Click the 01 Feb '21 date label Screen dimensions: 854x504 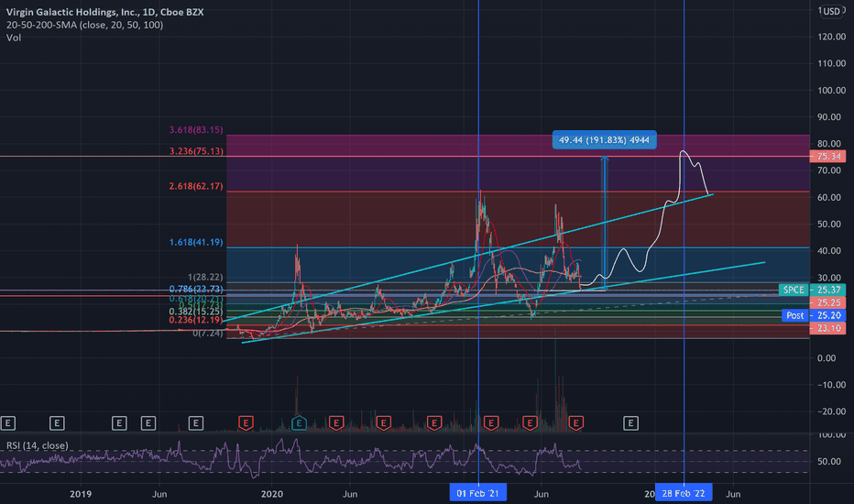(x=477, y=494)
